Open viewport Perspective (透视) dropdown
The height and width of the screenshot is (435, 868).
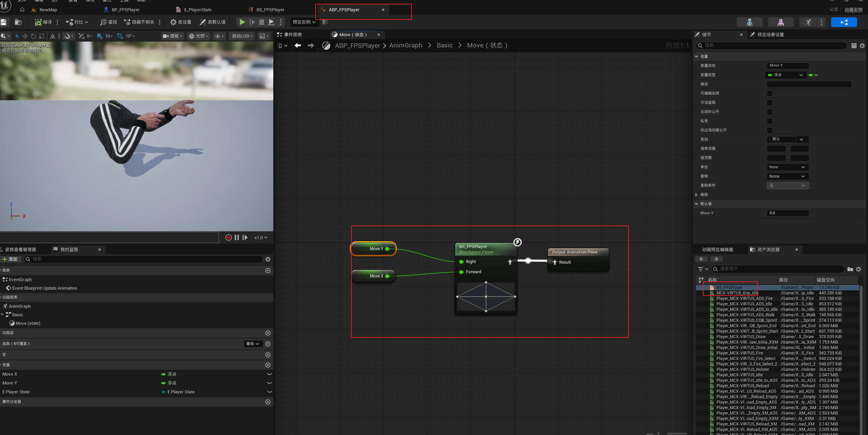tap(173, 36)
